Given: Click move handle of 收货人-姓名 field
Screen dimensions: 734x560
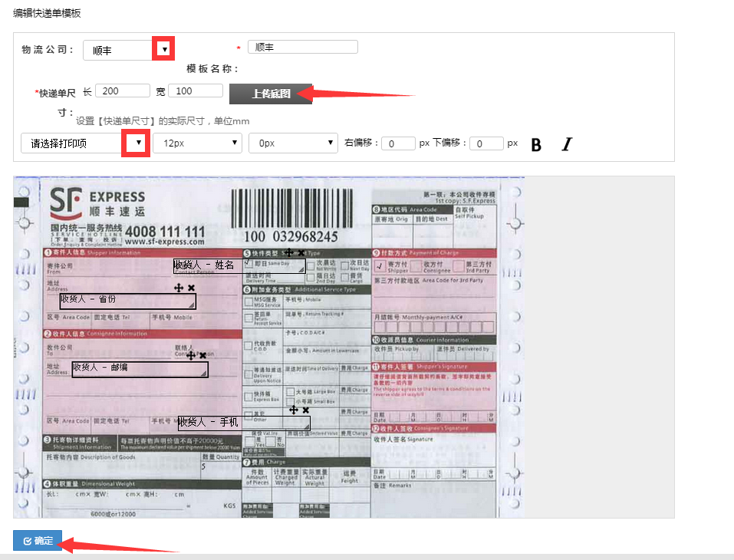Looking at the screenshot, I should 288,252.
